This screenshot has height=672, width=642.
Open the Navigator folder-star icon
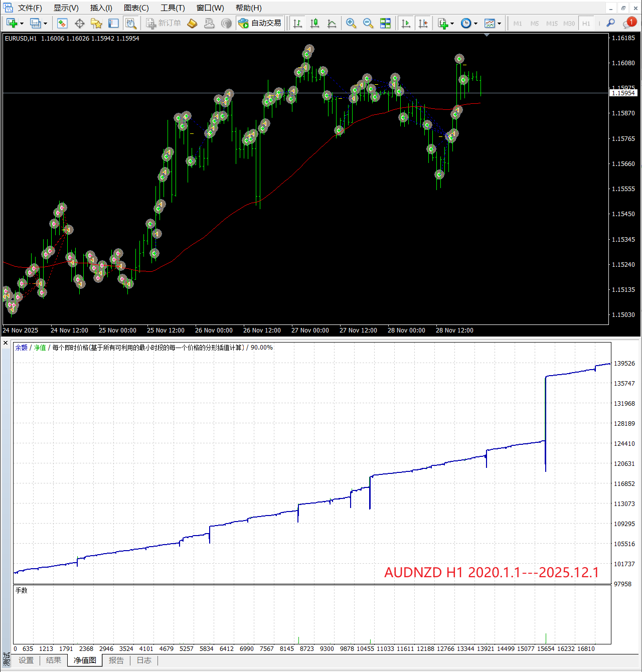96,23
